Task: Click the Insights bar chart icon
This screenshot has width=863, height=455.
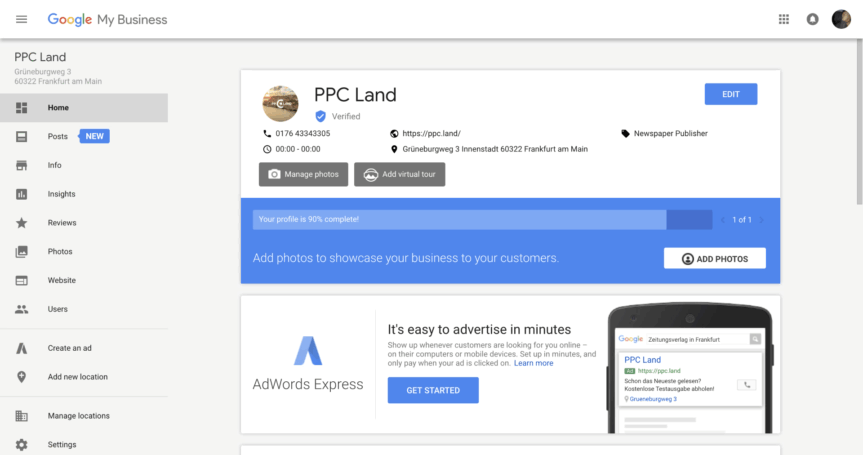Action: 21,194
